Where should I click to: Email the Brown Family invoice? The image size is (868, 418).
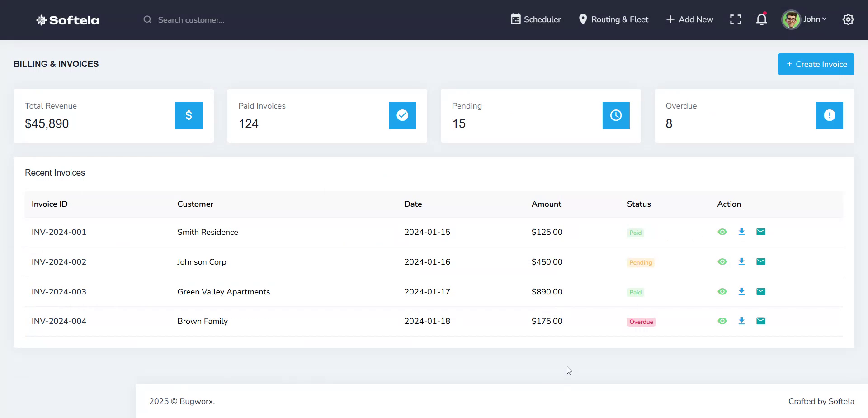(761, 321)
